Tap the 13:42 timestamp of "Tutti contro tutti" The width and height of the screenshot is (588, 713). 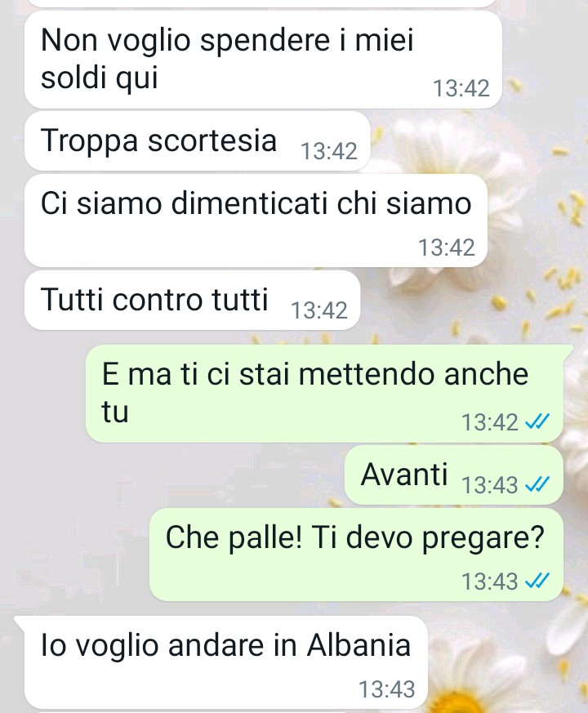click(x=318, y=310)
